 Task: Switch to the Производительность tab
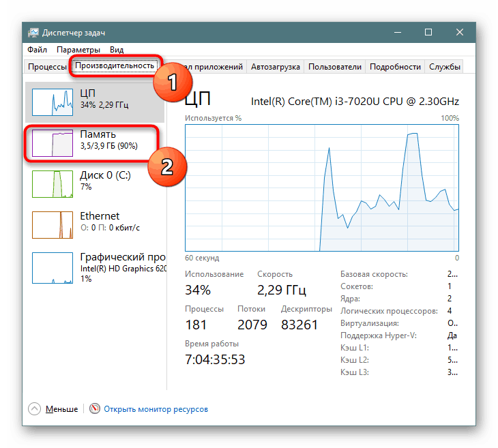[x=115, y=65]
